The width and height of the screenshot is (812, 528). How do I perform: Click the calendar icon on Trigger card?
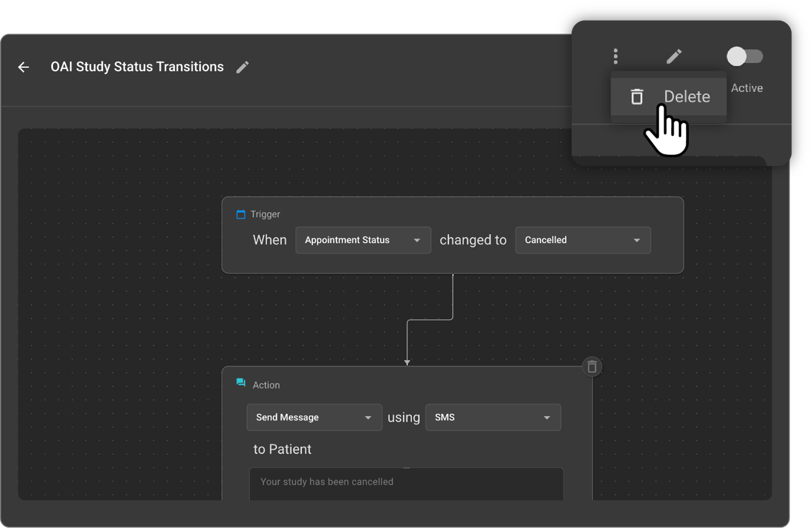click(x=241, y=214)
